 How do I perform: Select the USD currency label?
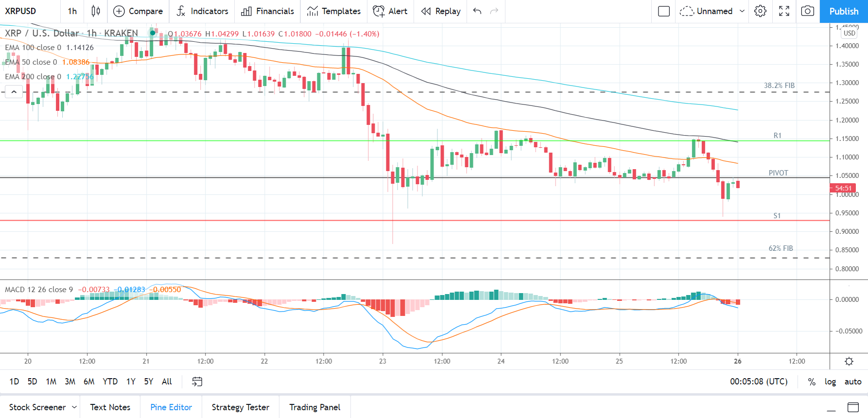pyautogui.click(x=849, y=33)
